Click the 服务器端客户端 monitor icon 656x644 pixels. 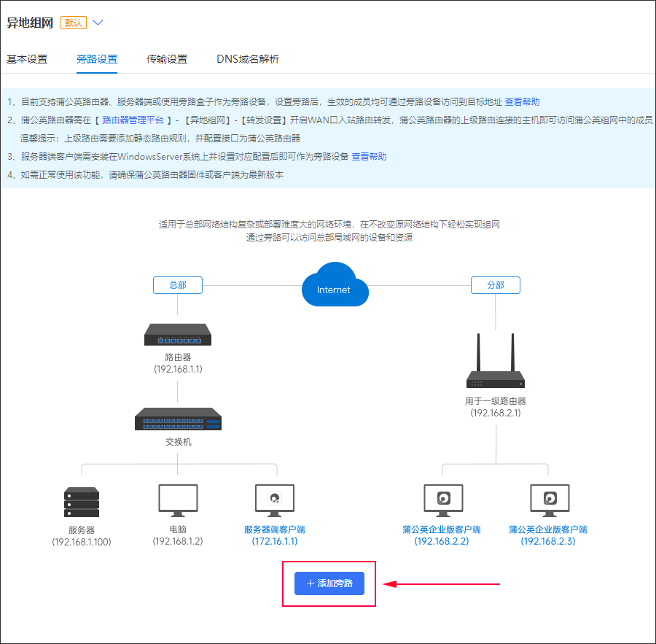(275, 500)
